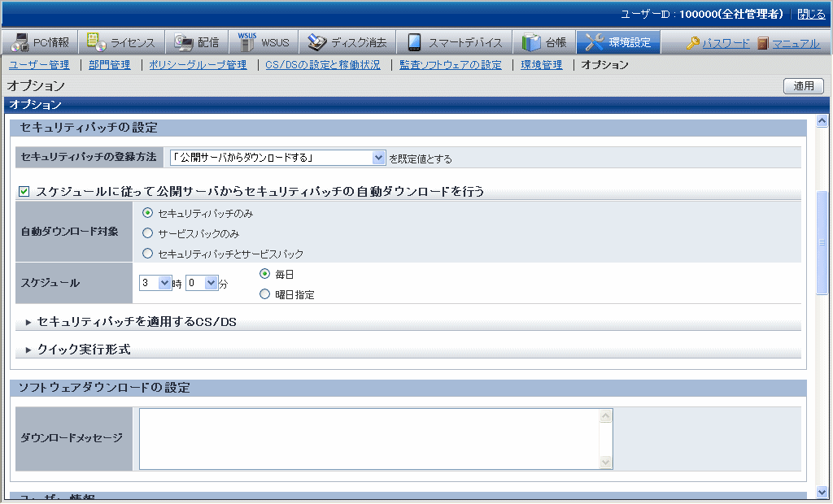The width and height of the screenshot is (833, 504).
Task: Select セキュリティパッチのみ radio button
Action: [148, 213]
